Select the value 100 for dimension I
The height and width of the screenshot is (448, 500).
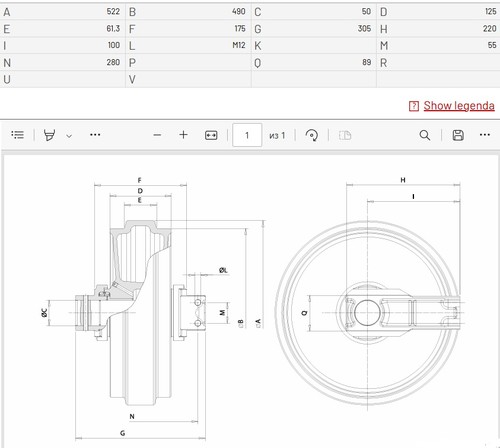(114, 45)
